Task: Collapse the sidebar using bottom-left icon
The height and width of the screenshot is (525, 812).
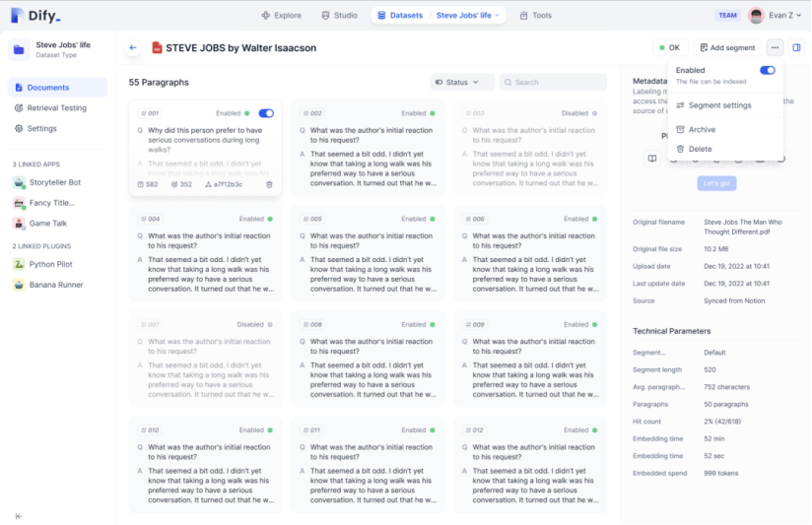Action: pyautogui.click(x=19, y=516)
